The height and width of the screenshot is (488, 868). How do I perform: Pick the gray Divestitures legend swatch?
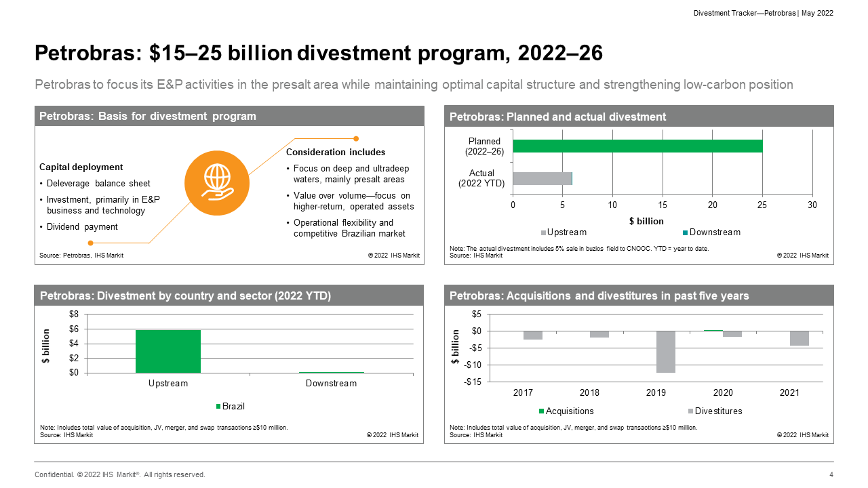point(690,411)
